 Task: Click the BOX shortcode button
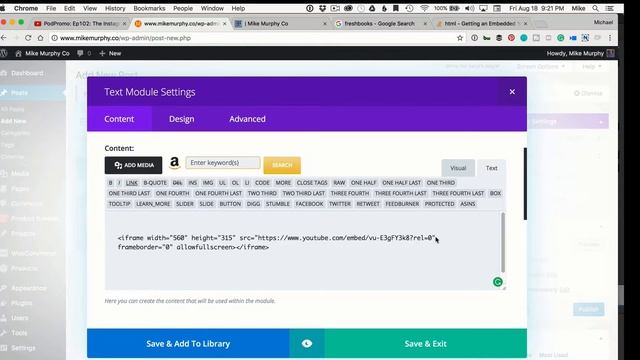pos(495,193)
